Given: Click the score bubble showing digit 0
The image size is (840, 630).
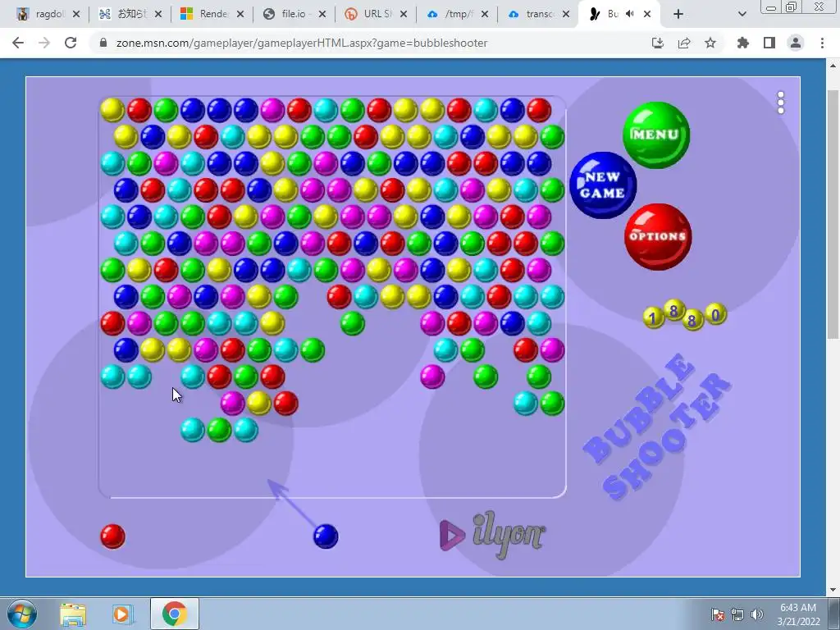Looking at the screenshot, I should [715, 314].
